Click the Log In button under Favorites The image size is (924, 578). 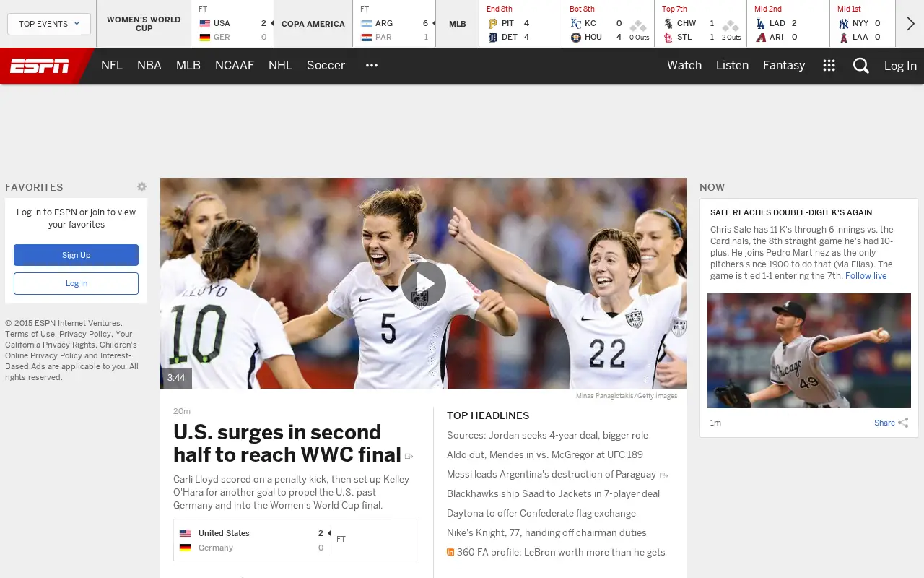point(76,283)
